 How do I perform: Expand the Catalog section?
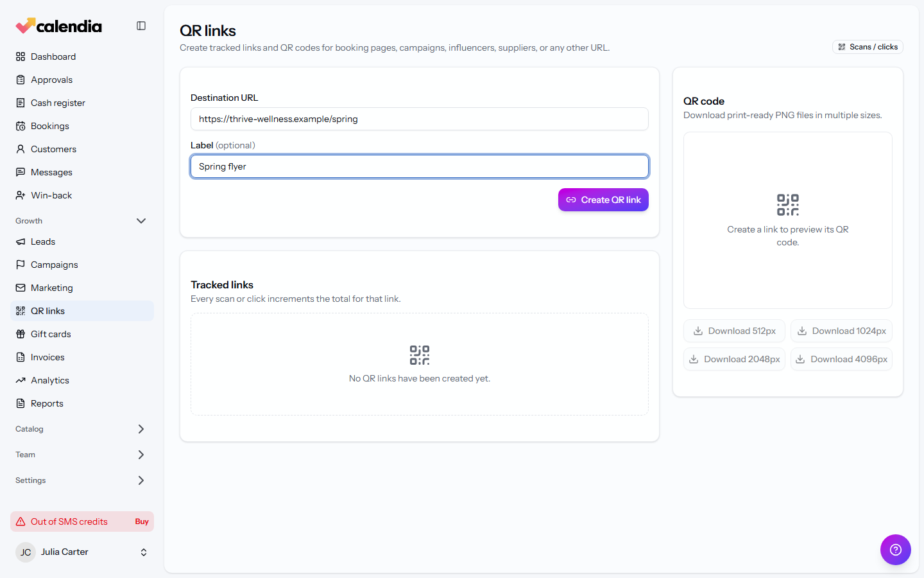click(x=141, y=429)
